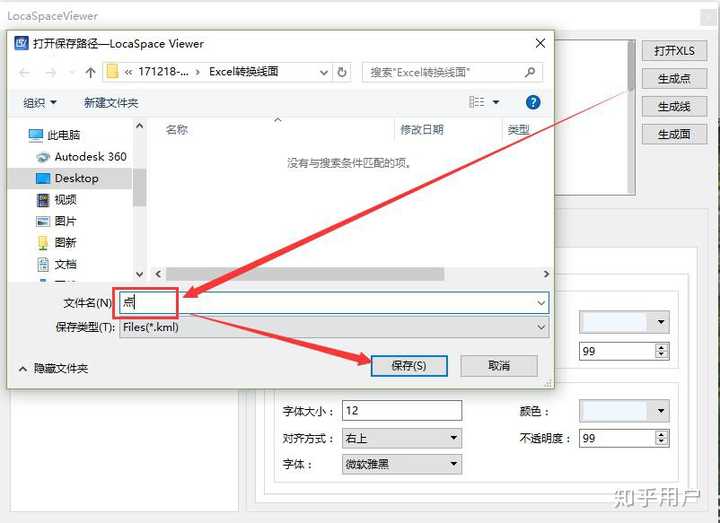Image resolution: width=720 pixels, height=523 pixels.
Task: Open the 视频 folder in sidebar
Action: pyautogui.click(x=56, y=200)
